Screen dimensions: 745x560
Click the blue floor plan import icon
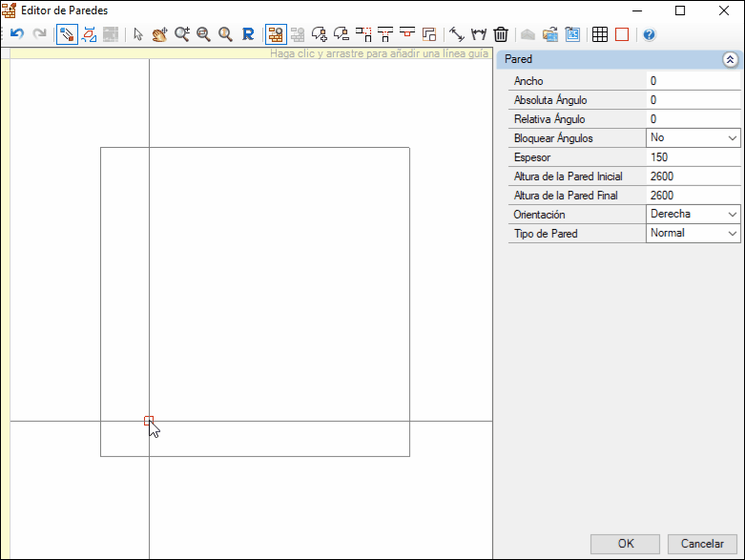pos(572,34)
